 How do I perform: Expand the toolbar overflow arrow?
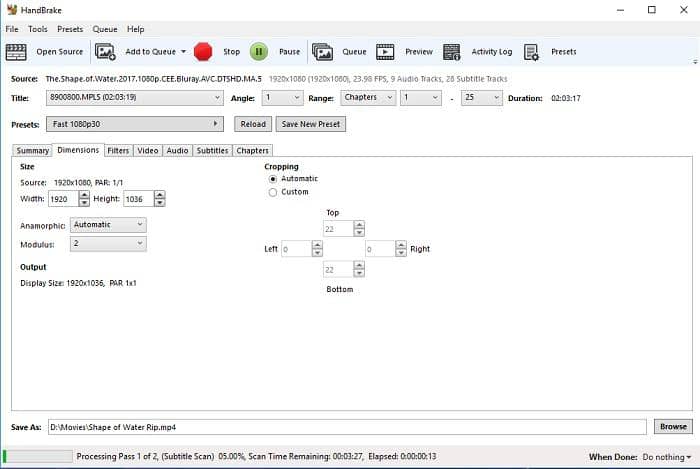pyautogui.click(x=695, y=62)
